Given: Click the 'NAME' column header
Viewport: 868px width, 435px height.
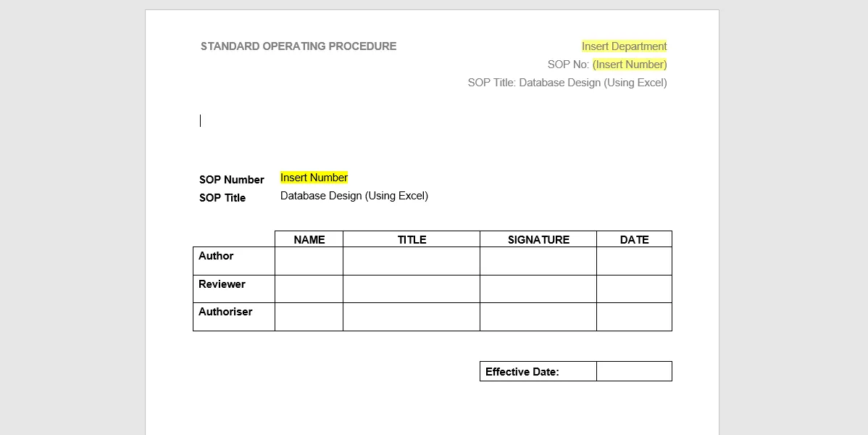Looking at the screenshot, I should 309,240.
